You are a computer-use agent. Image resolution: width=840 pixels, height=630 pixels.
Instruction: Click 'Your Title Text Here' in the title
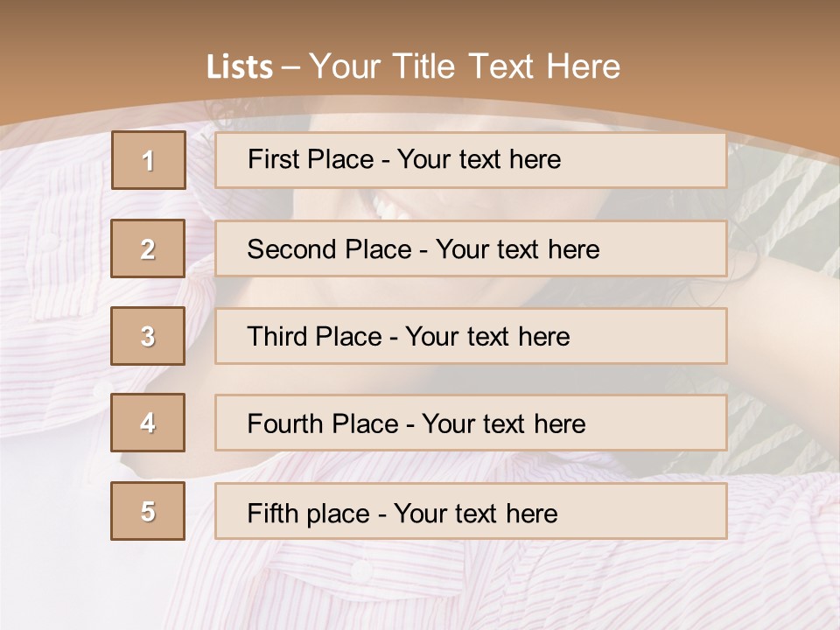(x=465, y=66)
